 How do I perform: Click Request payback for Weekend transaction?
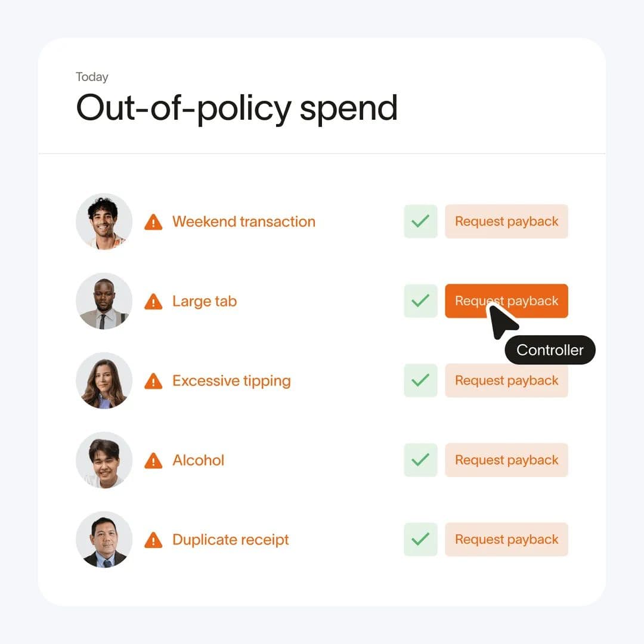click(506, 221)
